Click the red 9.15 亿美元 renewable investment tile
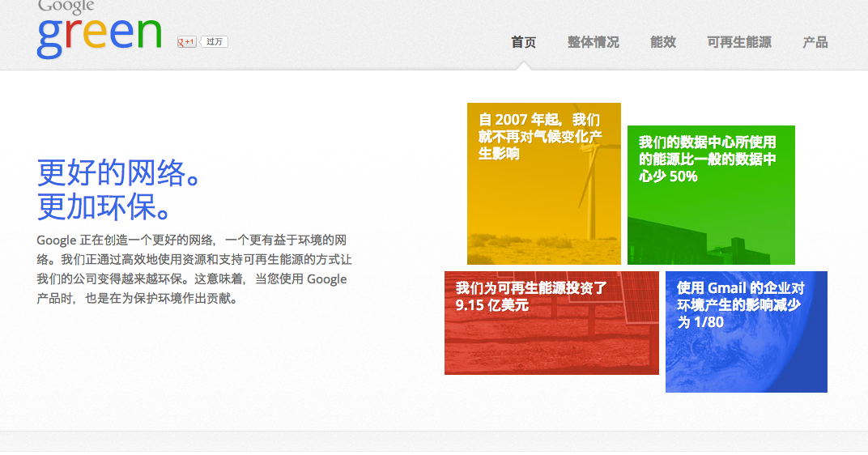Viewport: 868px width, 455px height. pyautogui.click(x=551, y=323)
